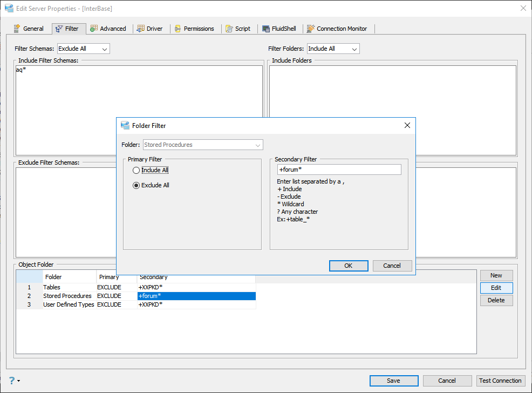Viewport: 532px width, 393px height.
Task: Switch to the Driver tab
Action: pos(150,29)
